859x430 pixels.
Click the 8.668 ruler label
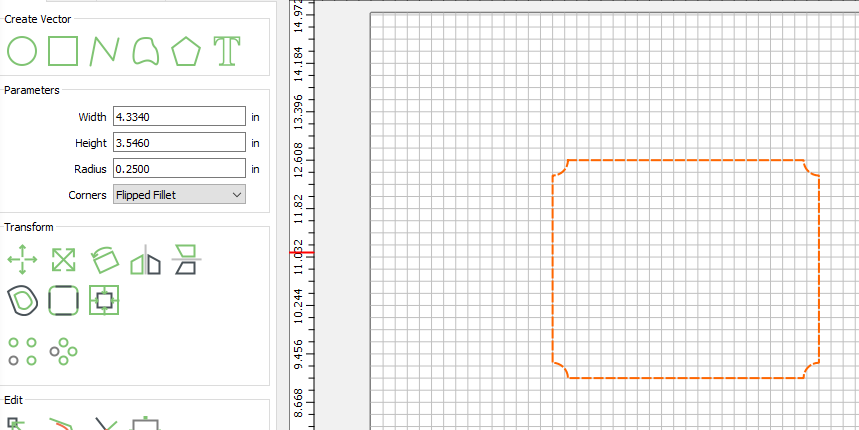[299, 404]
